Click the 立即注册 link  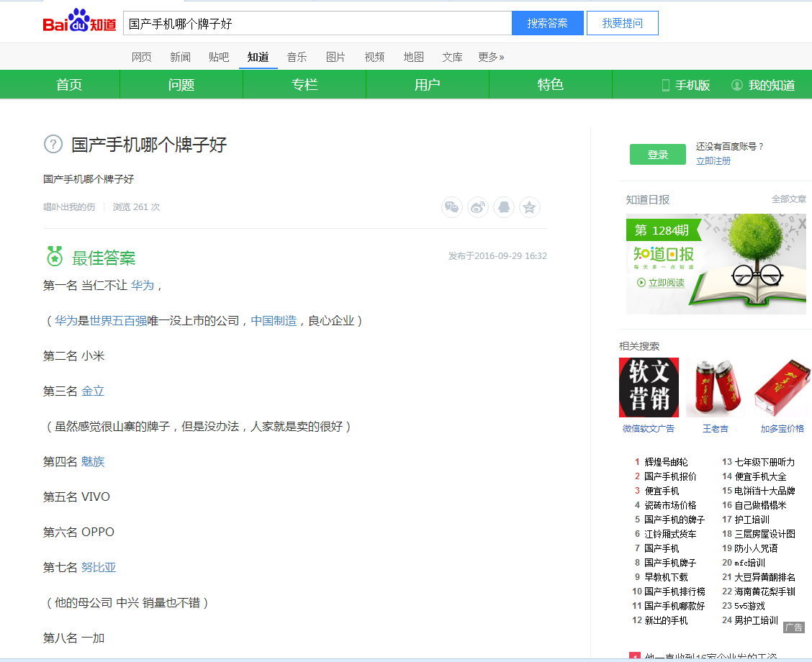coord(713,161)
